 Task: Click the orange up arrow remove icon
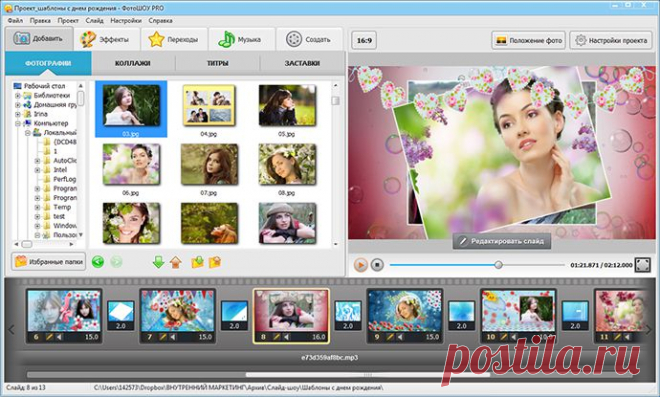176,262
